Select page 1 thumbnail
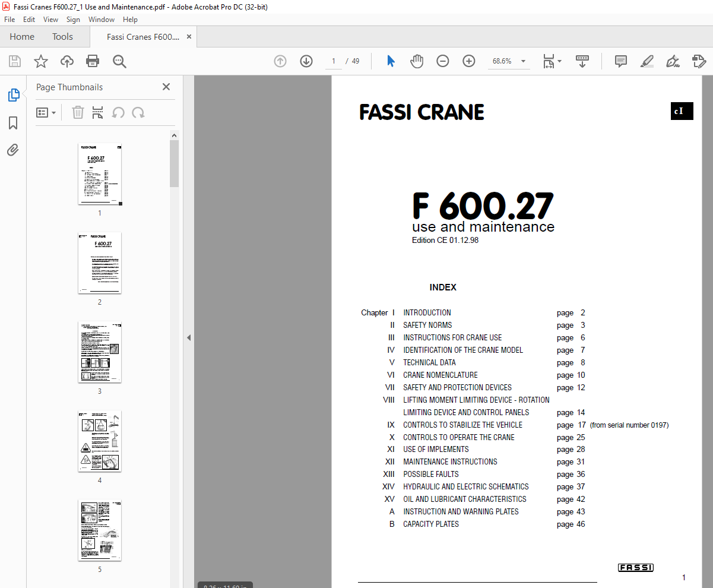 100,175
